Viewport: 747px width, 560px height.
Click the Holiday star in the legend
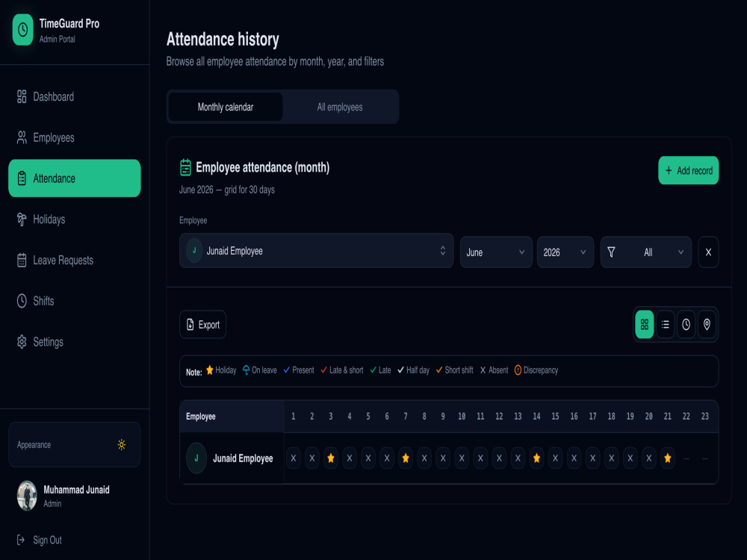210,370
